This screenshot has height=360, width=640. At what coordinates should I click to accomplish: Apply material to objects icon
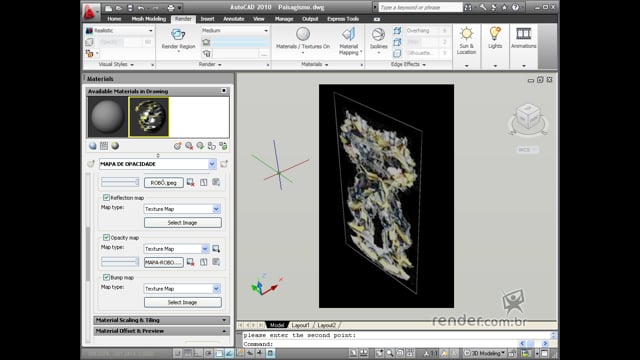(x=211, y=146)
